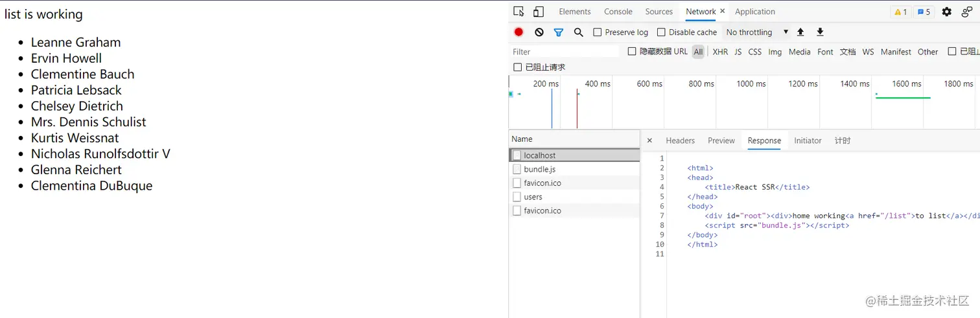Open the 5 messages issues badge

click(x=924, y=12)
